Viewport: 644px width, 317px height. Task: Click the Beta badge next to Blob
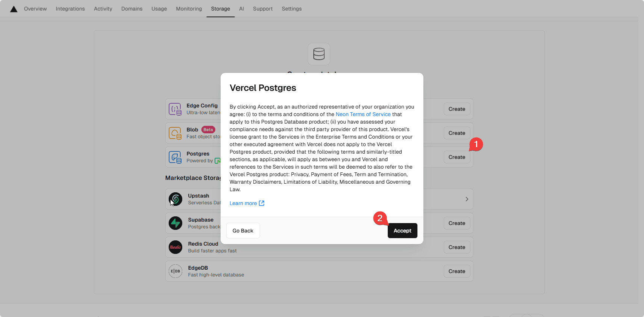(x=208, y=130)
